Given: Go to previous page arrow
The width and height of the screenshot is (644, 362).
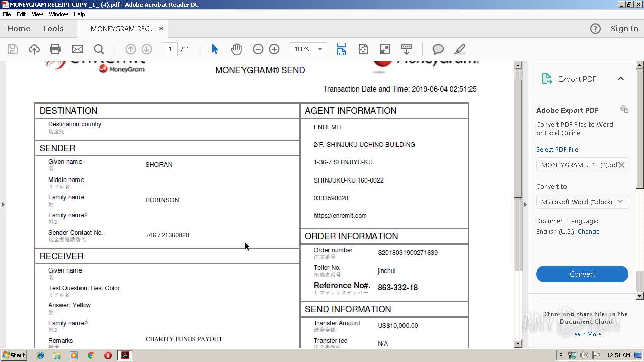Looking at the screenshot, I should pos(130,49).
